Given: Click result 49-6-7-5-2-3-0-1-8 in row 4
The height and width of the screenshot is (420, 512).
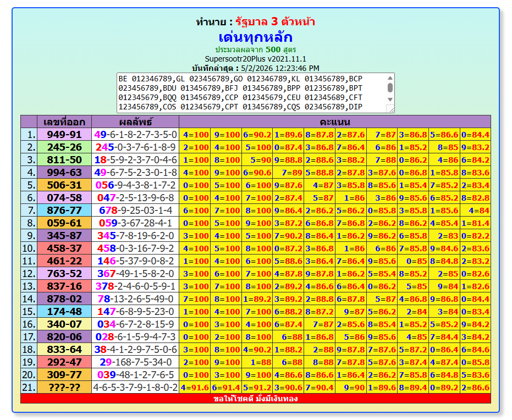Looking at the screenshot, I should tap(135, 172).
